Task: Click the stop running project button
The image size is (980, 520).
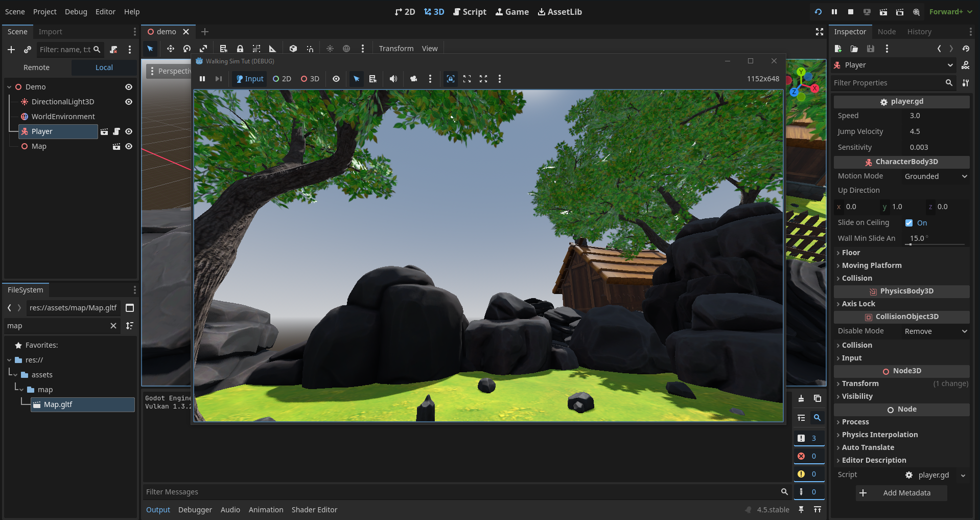Action: click(850, 12)
